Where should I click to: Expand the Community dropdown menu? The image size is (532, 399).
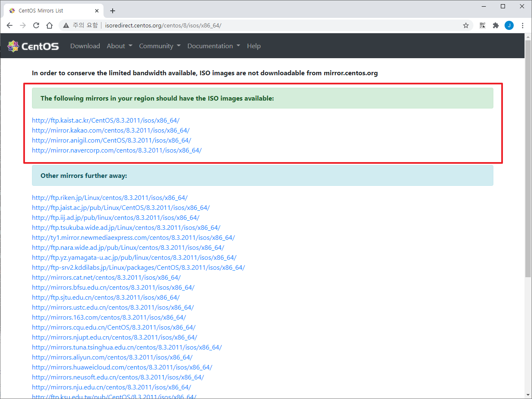[160, 46]
